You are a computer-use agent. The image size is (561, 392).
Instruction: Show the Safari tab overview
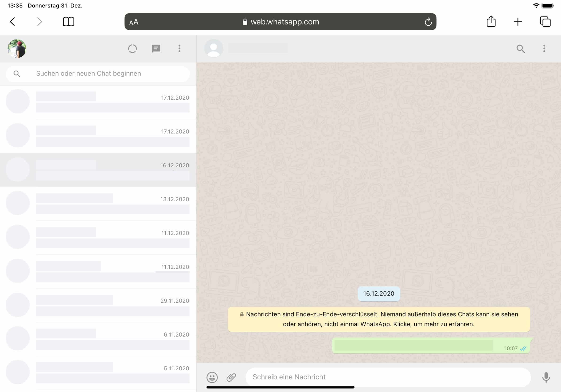pyautogui.click(x=545, y=22)
